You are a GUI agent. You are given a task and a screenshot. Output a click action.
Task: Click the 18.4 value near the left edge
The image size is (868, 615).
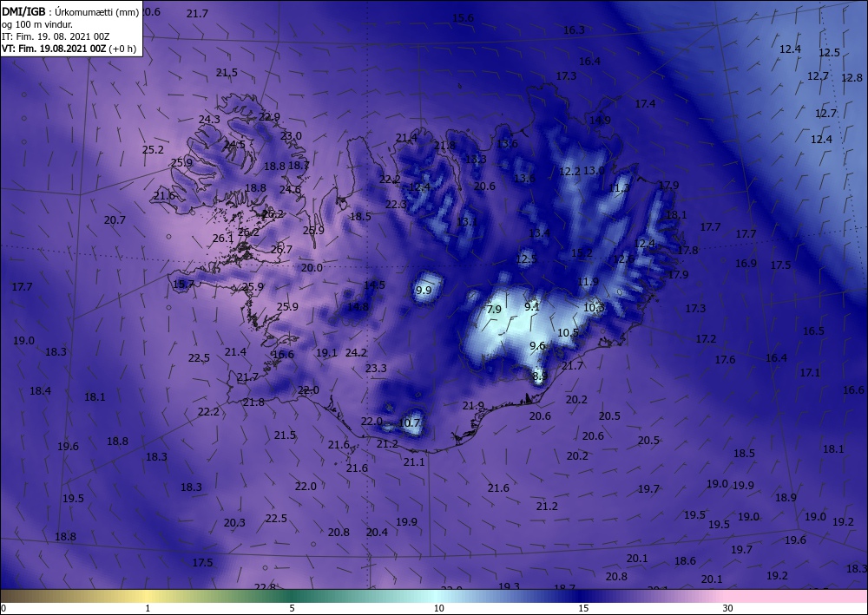(41, 391)
